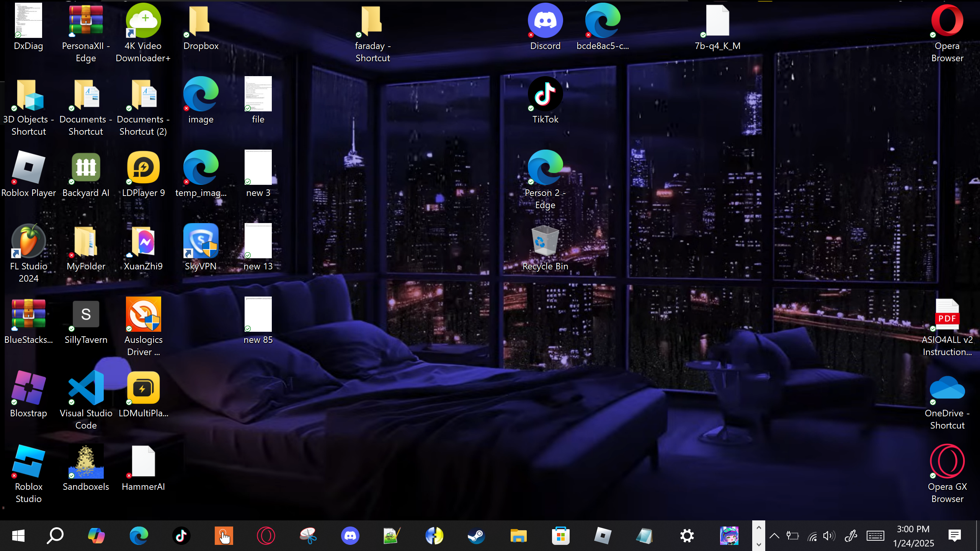Click the taskbar Search magnifier

click(x=55, y=536)
